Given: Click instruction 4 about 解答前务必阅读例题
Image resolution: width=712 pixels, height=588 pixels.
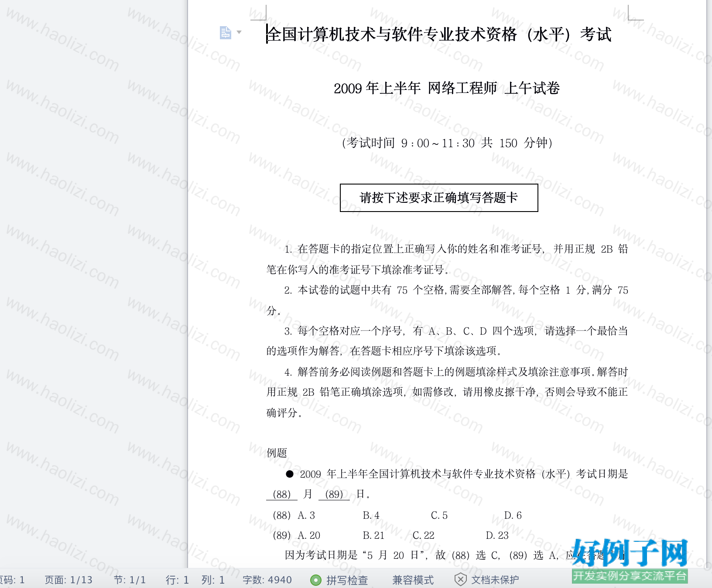Looking at the screenshot, I should pyautogui.click(x=447, y=392).
